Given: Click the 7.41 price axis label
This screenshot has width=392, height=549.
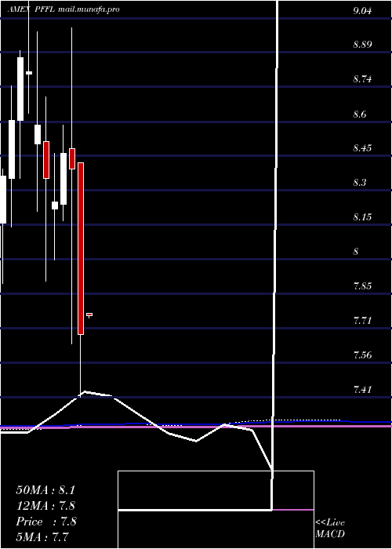Looking at the screenshot, I should pos(362,389).
